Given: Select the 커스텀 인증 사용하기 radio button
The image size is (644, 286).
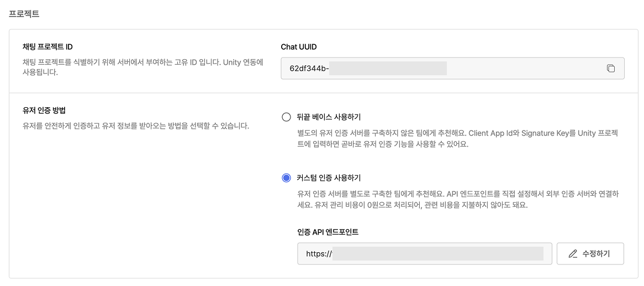Looking at the screenshot, I should point(286,178).
